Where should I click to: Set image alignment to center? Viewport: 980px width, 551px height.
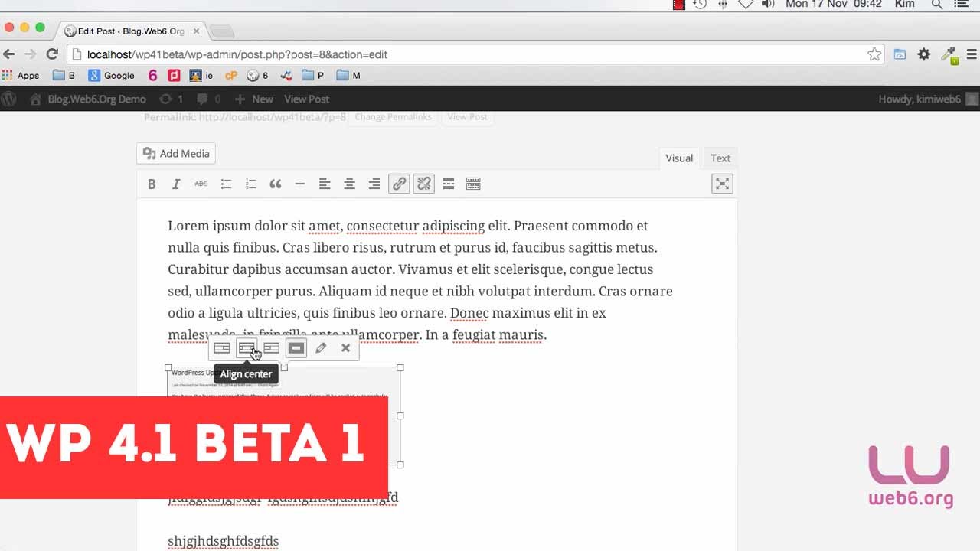(x=247, y=348)
